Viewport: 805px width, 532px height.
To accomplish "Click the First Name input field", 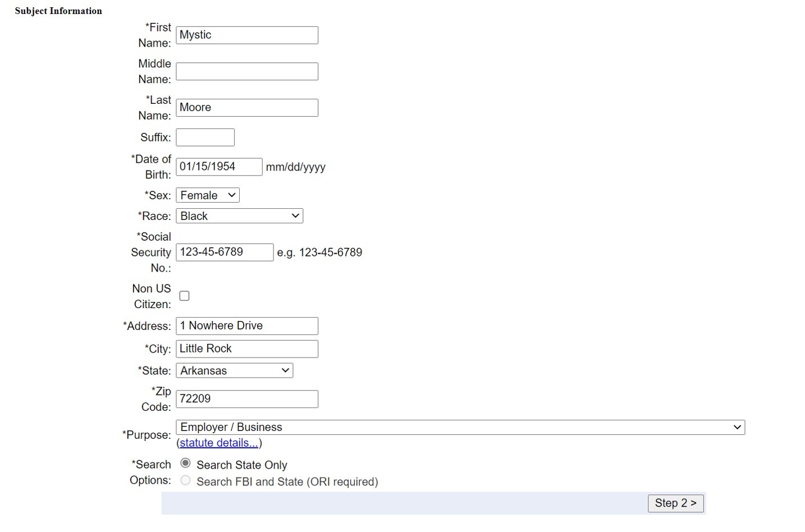I will tap(247, 35).
